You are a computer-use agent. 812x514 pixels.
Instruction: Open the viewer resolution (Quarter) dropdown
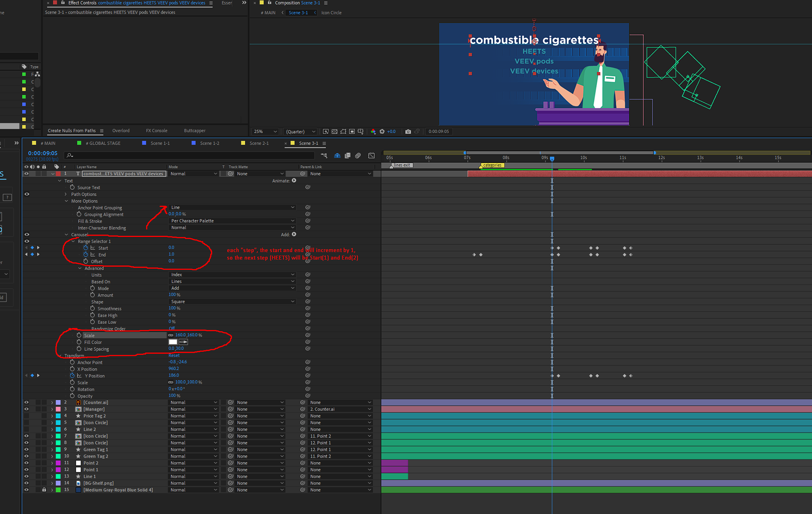click(x=300, y=131)
